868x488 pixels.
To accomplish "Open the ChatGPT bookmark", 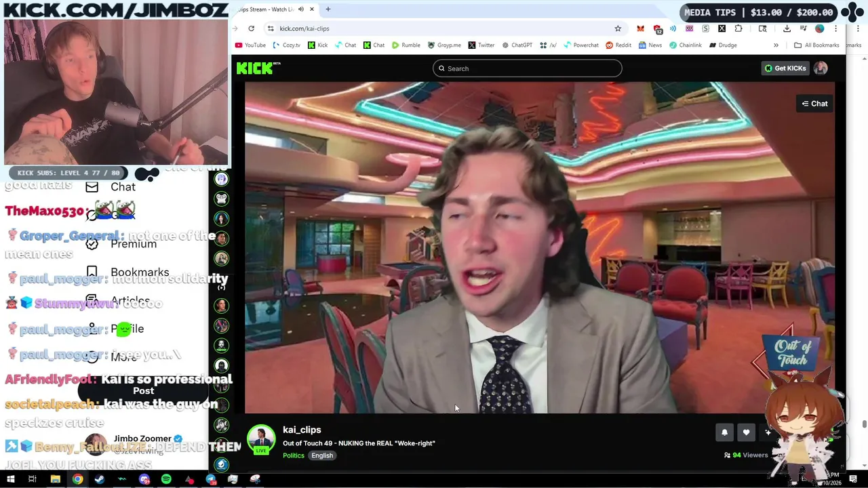I will (x=517, y=45).
